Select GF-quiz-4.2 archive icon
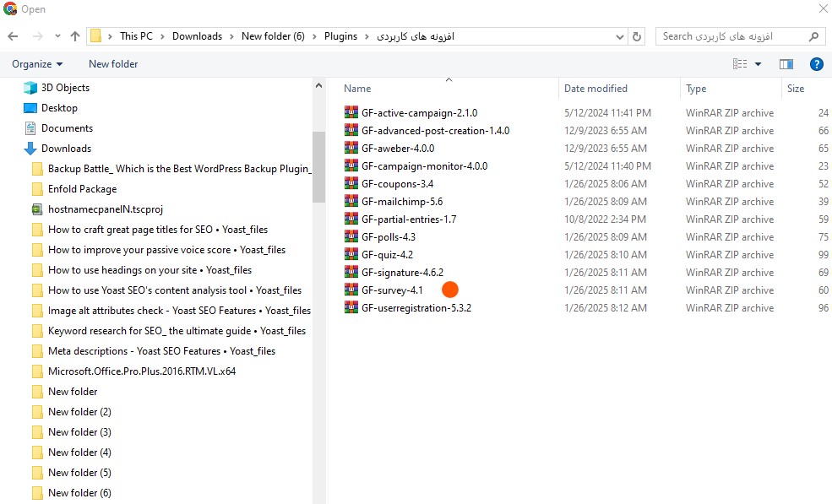The width and height of the screenshot is (832, 504). click(x=351, y=254)
